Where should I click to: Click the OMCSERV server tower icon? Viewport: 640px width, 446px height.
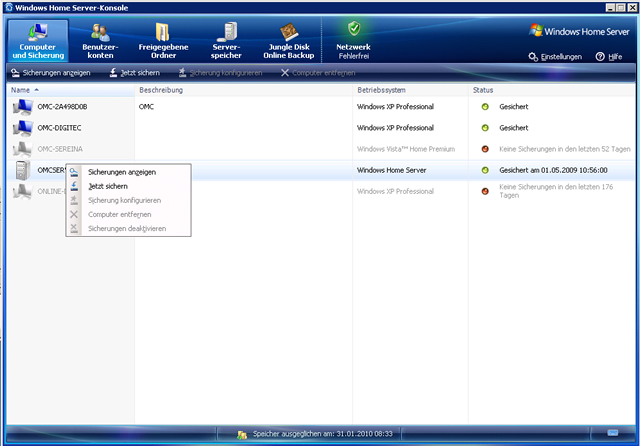(22, 170)
